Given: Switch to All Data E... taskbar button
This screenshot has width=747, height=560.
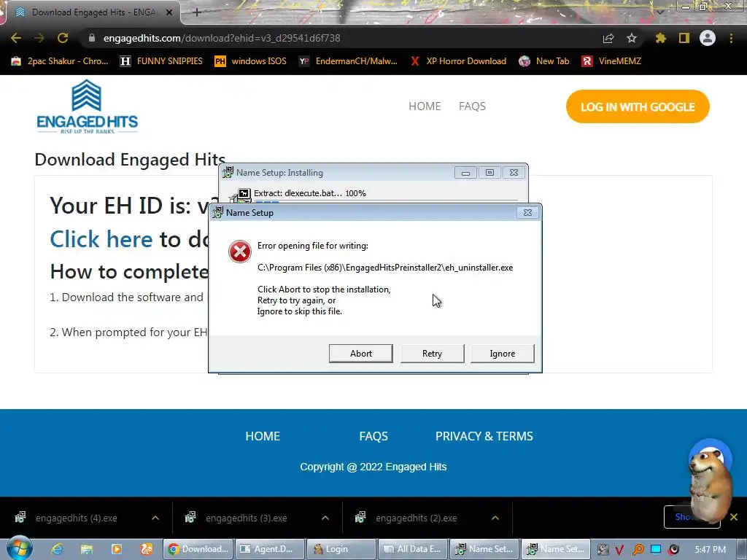Looking at the screenshot, I should pos(413,549).
